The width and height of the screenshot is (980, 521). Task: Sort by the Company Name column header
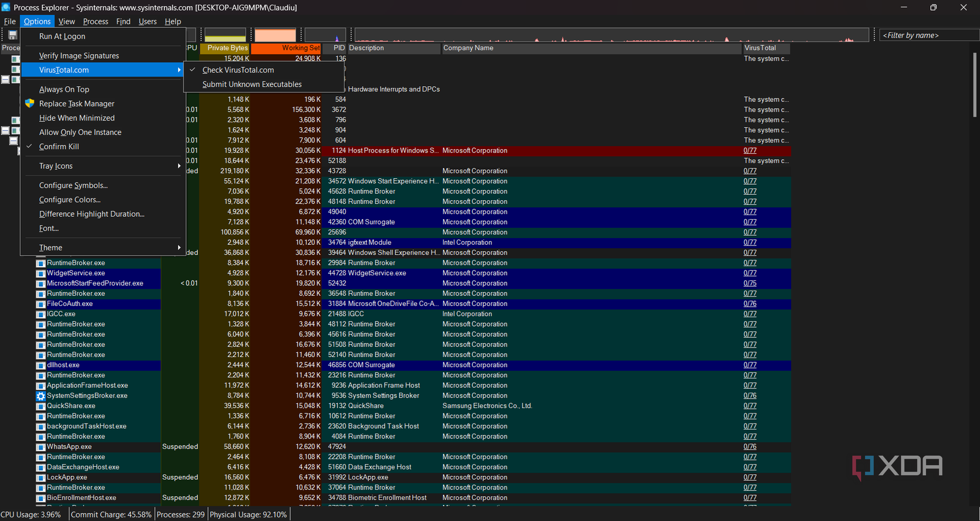click(x=468, y=48)
